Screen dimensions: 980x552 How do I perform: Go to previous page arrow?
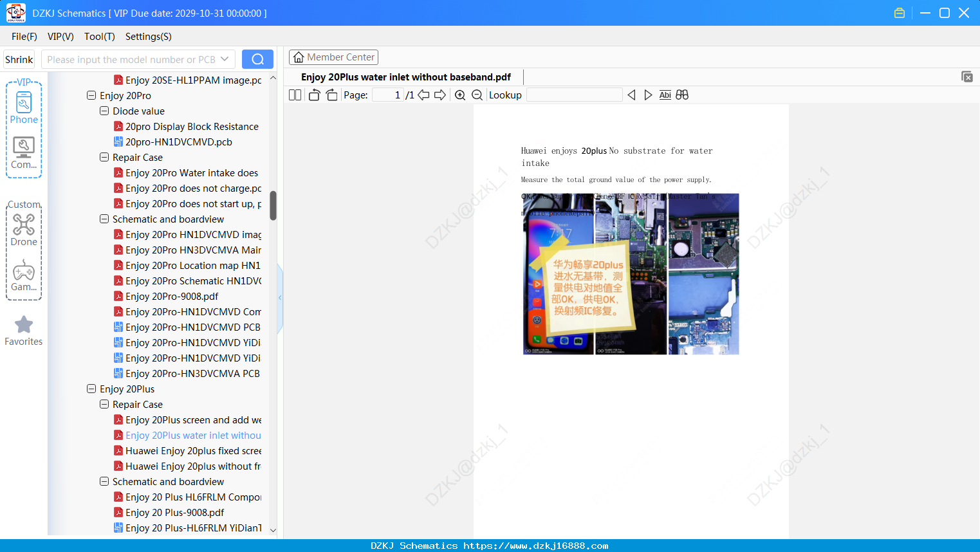pyautogui.click(x=423, y=95)
